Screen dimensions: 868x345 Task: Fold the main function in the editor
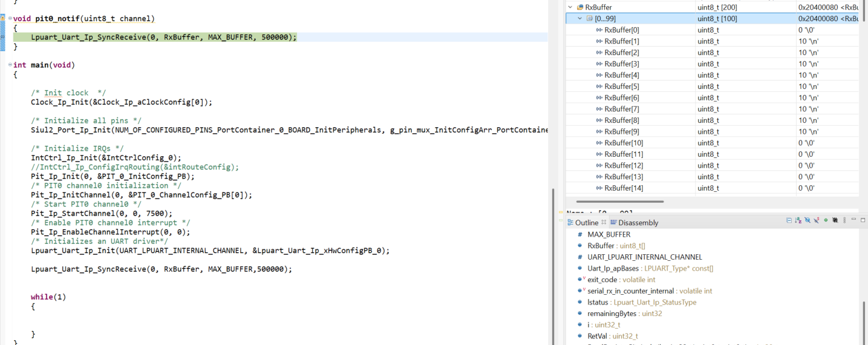10,65
